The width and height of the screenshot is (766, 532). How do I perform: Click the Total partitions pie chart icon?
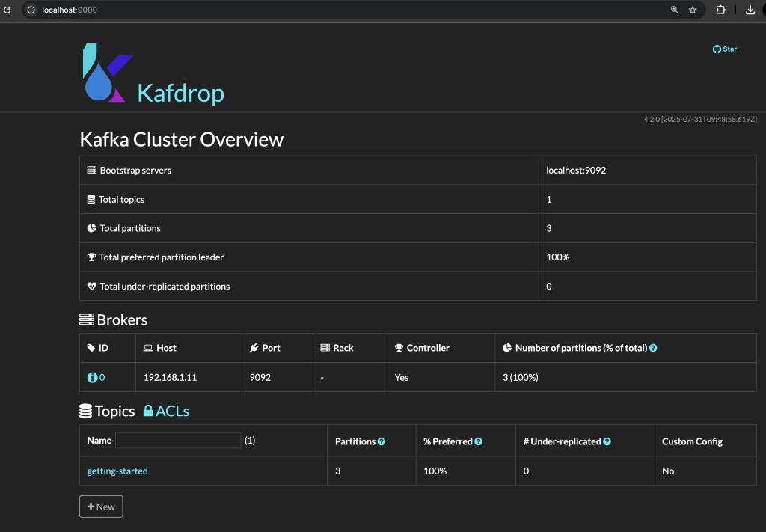pyautogui.click(x=91, y=228)
